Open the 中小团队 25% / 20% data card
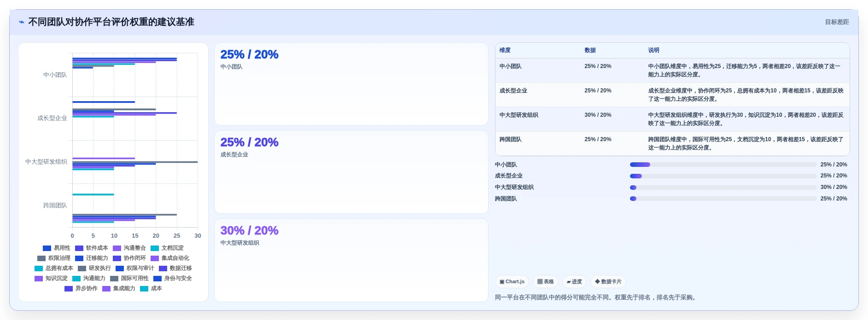 (x=351, y=84)
